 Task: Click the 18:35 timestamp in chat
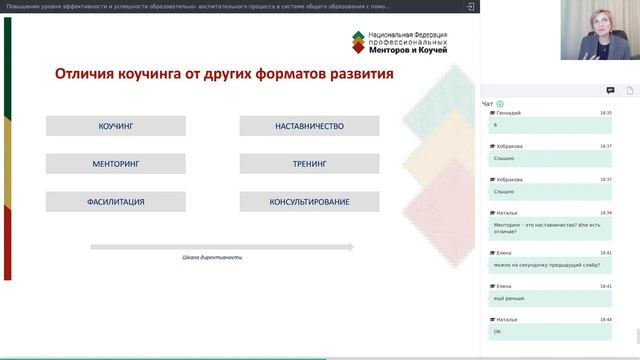click(606, 113)
